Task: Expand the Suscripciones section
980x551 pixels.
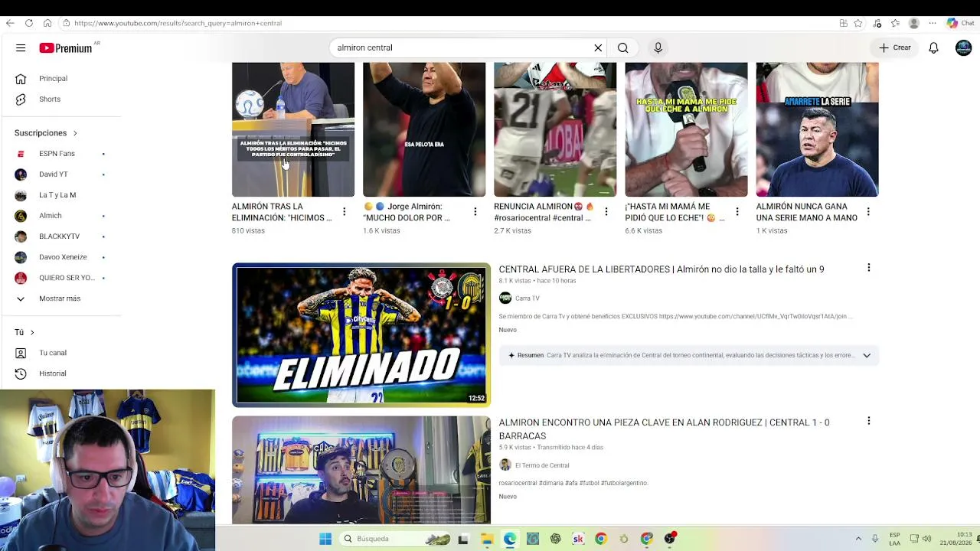Action: click(46, 133)
